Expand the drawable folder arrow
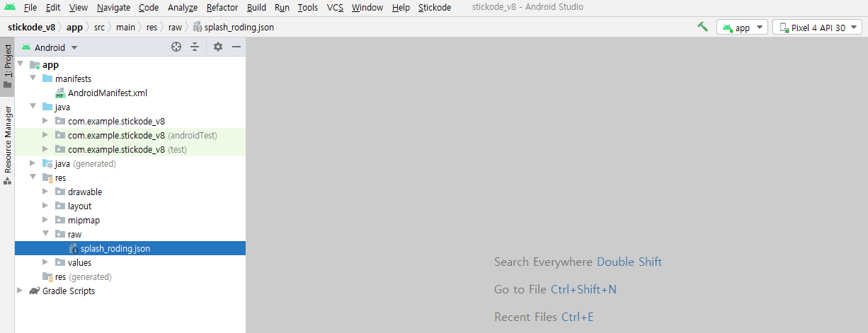 (46, 192)
